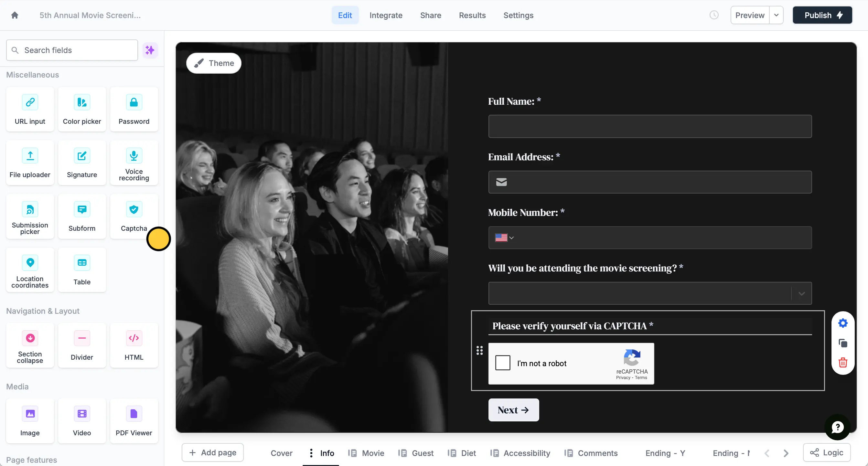This screenshot has width=868, height=466.
Task: Duplicate the Captcha field
Action: pyautogui.click(x=843, y=343)
